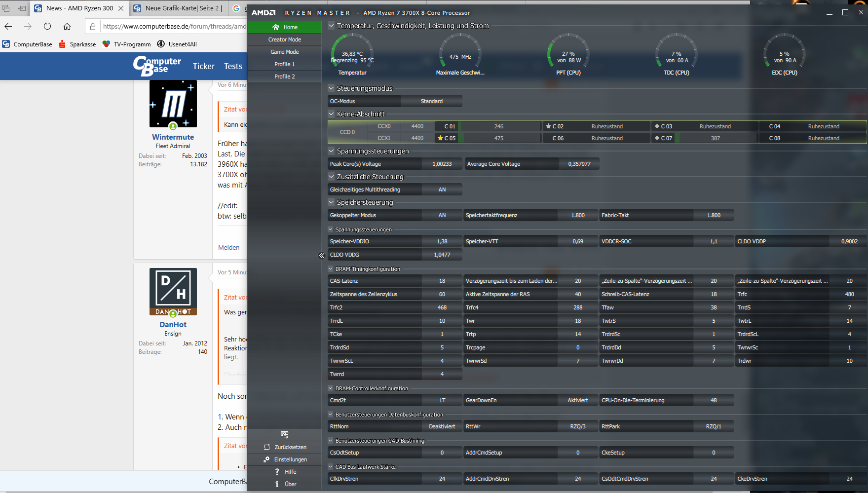The width and height of the screenshot is (868, 493).
Task: Toggle Gleichzeitiges Multithreading AN value
Action: [x=442, y=190]
